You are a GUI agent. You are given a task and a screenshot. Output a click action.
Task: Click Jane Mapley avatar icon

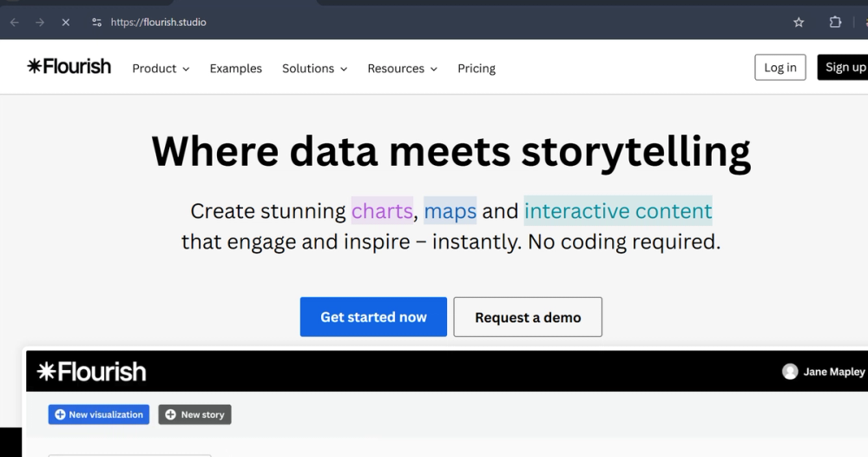pos(790,372)
